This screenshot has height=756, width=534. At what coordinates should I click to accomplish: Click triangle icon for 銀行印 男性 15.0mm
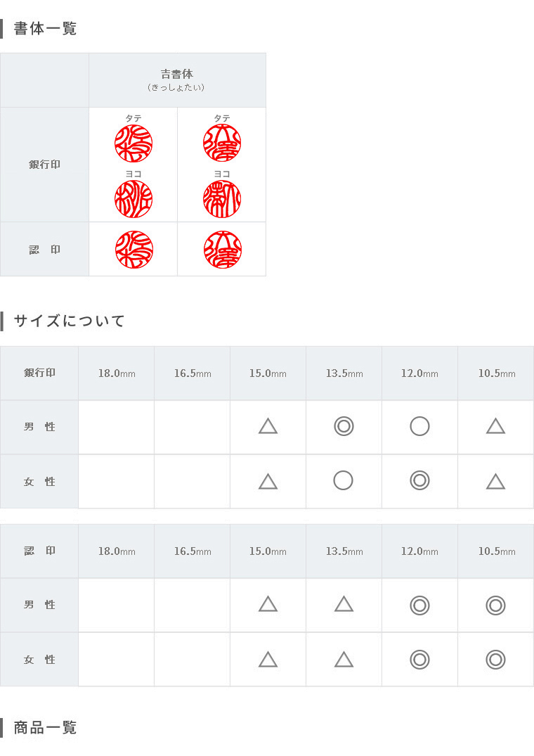[268, 426]
